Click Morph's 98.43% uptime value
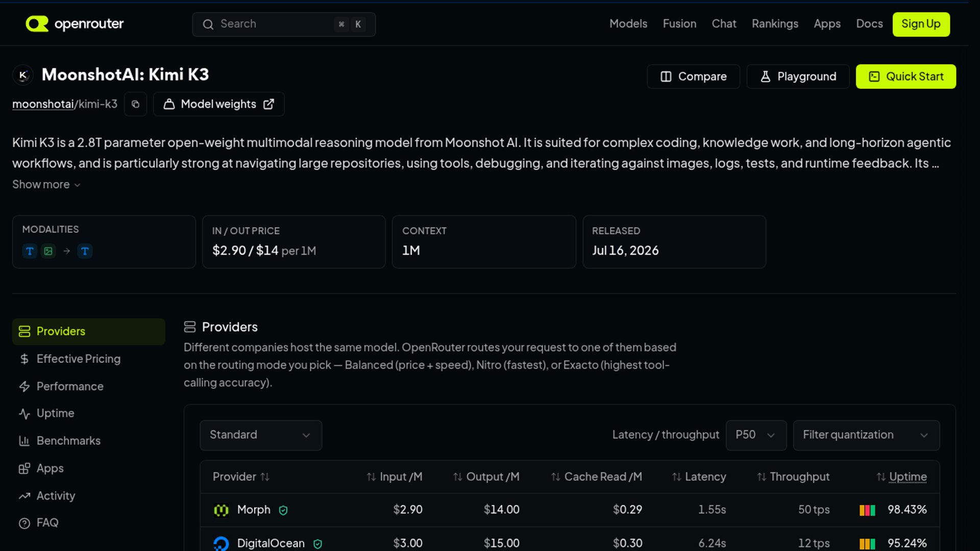This screenshot has width=980, height=551. (x=907, y=510)
